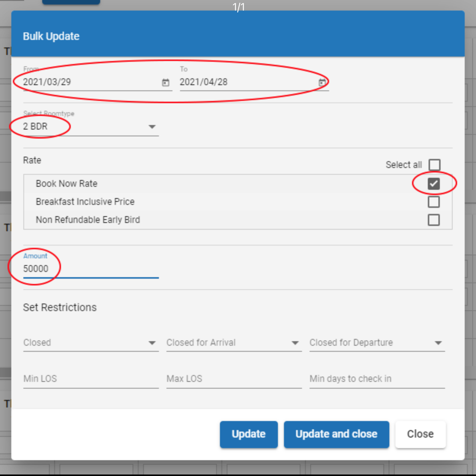
Task: Enable the Breakfast Inclusive Price checkbox
Action: 433,202
